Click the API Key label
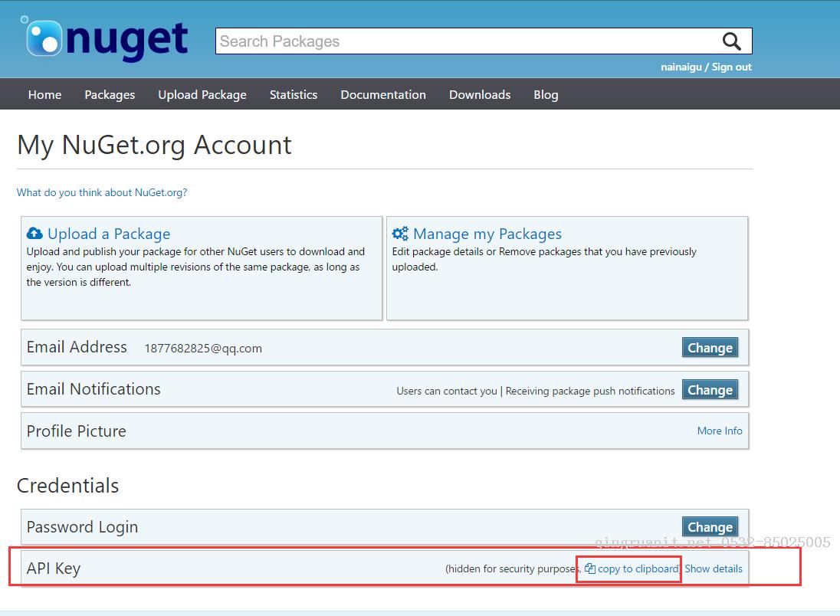The width and height of the screenshot is (840, 616). tap(54, 568)
